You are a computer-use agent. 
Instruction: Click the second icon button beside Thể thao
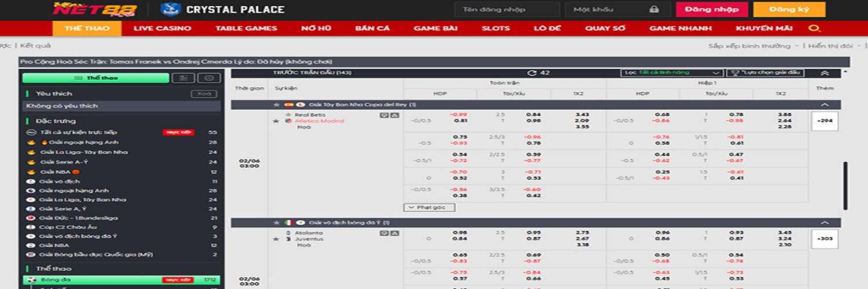pos(183,78)
